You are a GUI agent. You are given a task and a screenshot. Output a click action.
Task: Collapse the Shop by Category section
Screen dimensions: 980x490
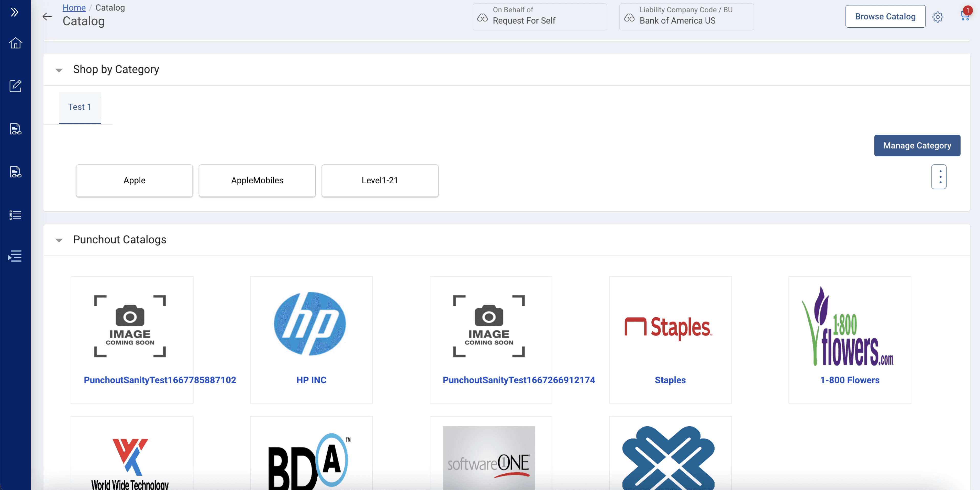point(59,70)
